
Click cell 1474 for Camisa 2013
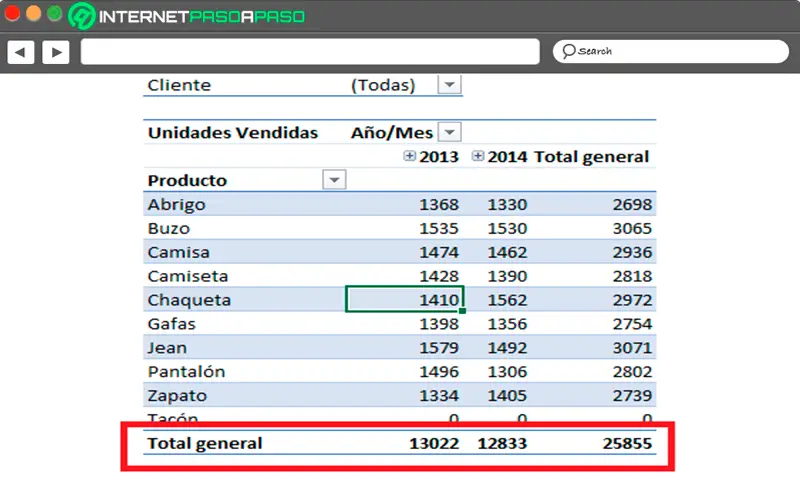[439, 252]
